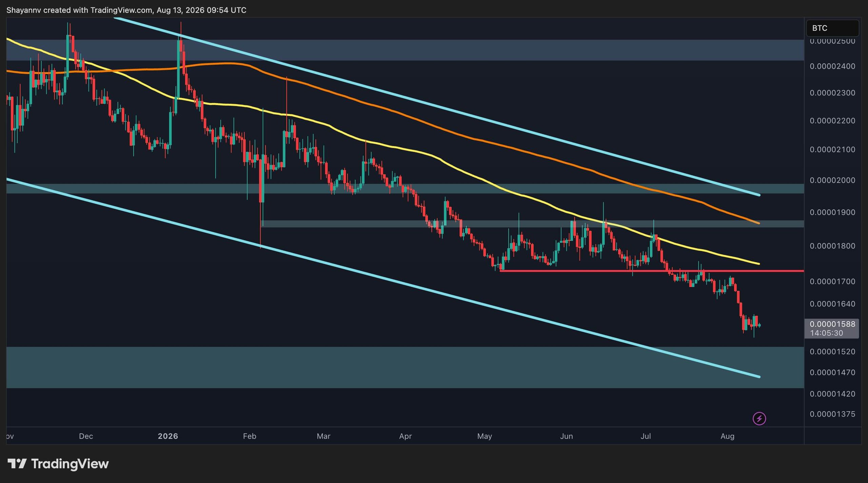Viewport: 868px width, 483px height.
Task: Click the candle countdown timer 14:05:30
Action: (826, 333)
